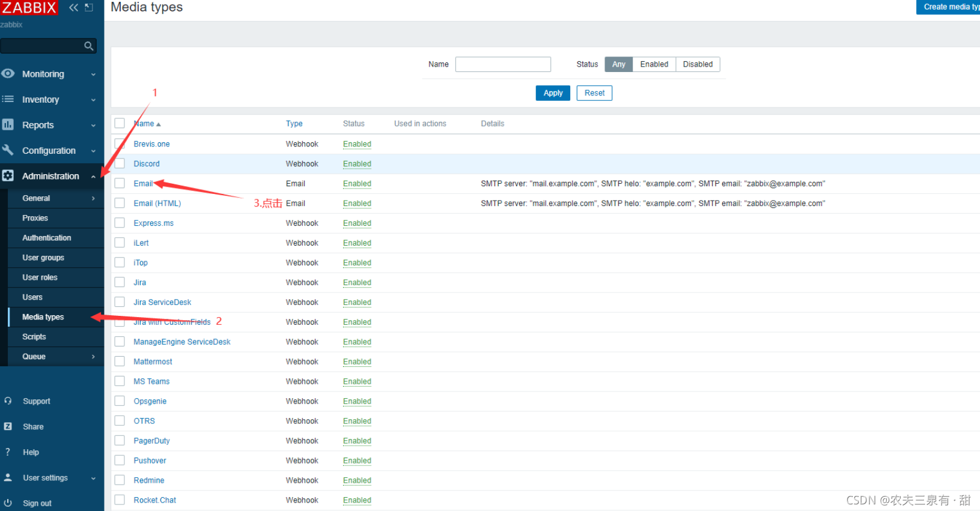Tick the select-all checkbox in table header
This screenshot has width=980, height=511.
click(120, 123)
